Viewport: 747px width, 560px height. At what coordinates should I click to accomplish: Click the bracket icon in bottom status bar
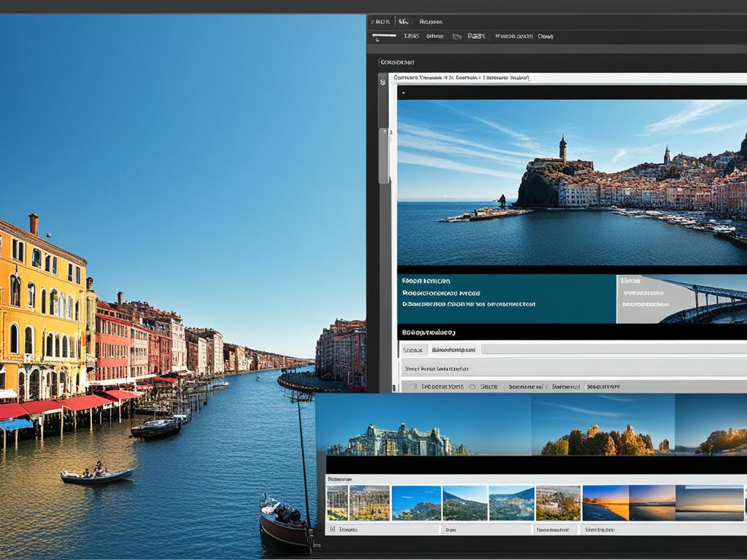click(x=333, y=530)
